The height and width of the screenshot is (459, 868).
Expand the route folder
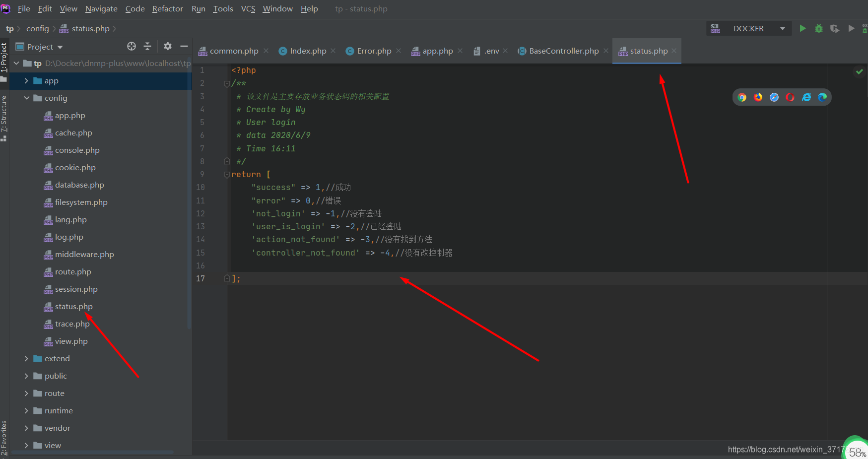coord(26,393)
